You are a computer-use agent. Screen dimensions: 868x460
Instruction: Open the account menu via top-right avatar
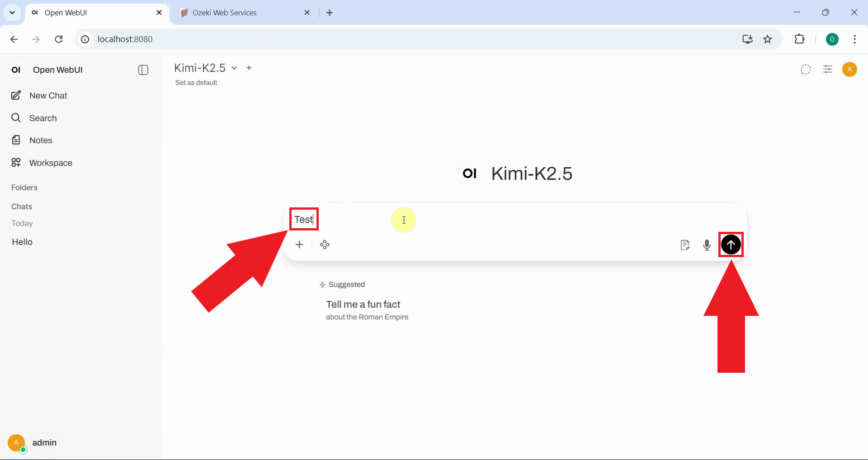pos(850,69)
